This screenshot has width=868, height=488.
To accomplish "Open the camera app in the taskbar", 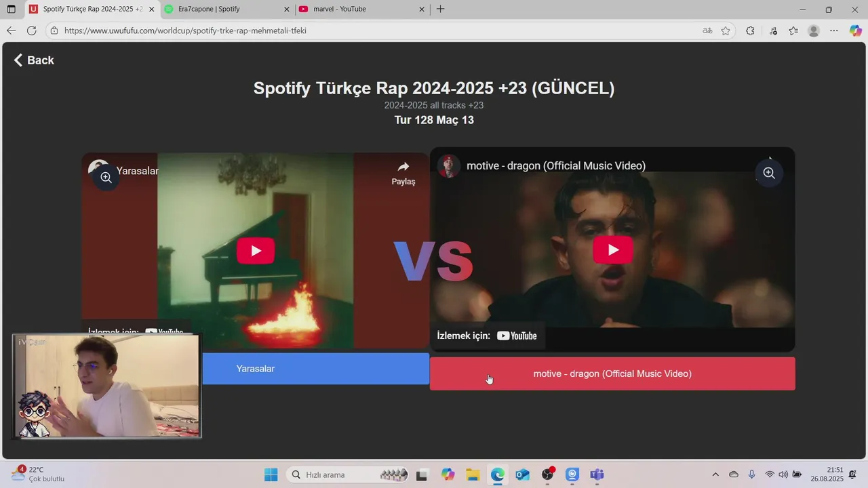I will 572,474.
